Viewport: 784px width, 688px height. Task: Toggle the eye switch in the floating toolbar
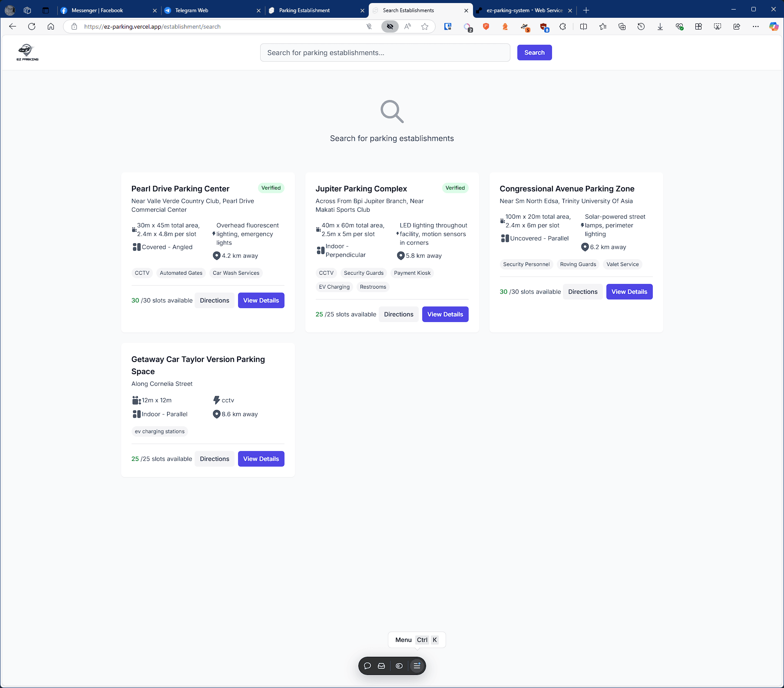[399, 666]
